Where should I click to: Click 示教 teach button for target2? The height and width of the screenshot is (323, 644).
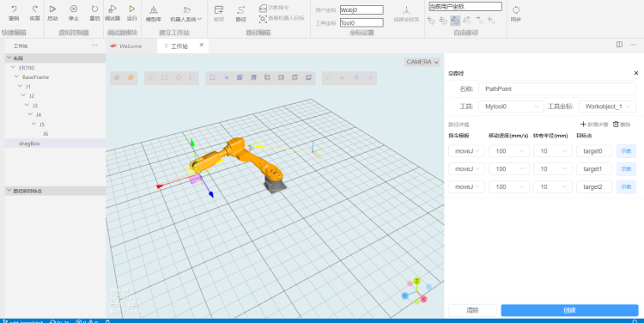coord(626,186)
